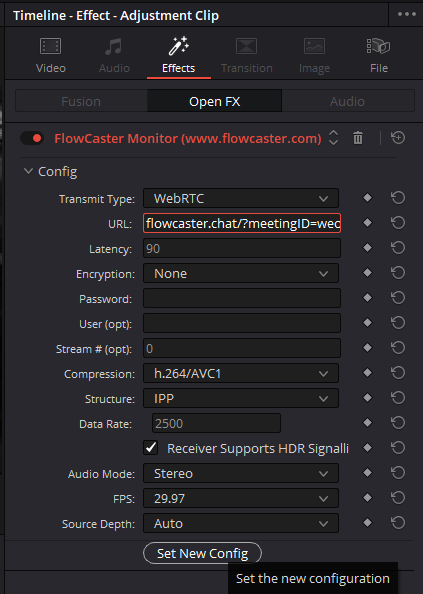Reset the whole FlowCaster Monitor effect
Screen dimensions: 423x594
tap(398, 138)
